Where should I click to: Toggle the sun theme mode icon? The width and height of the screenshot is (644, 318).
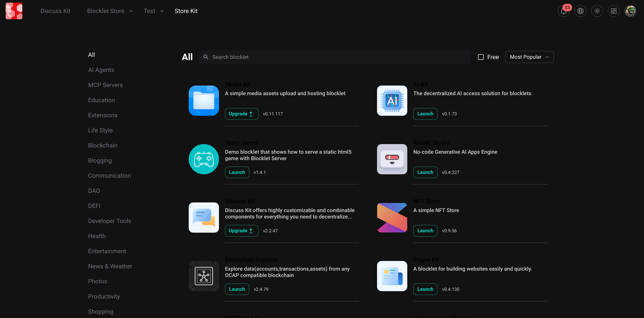tap(597, 11)
